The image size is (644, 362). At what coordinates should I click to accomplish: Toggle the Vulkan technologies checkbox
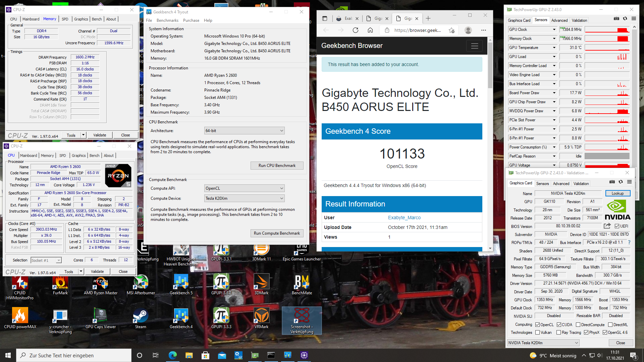(x=537, y=333)
